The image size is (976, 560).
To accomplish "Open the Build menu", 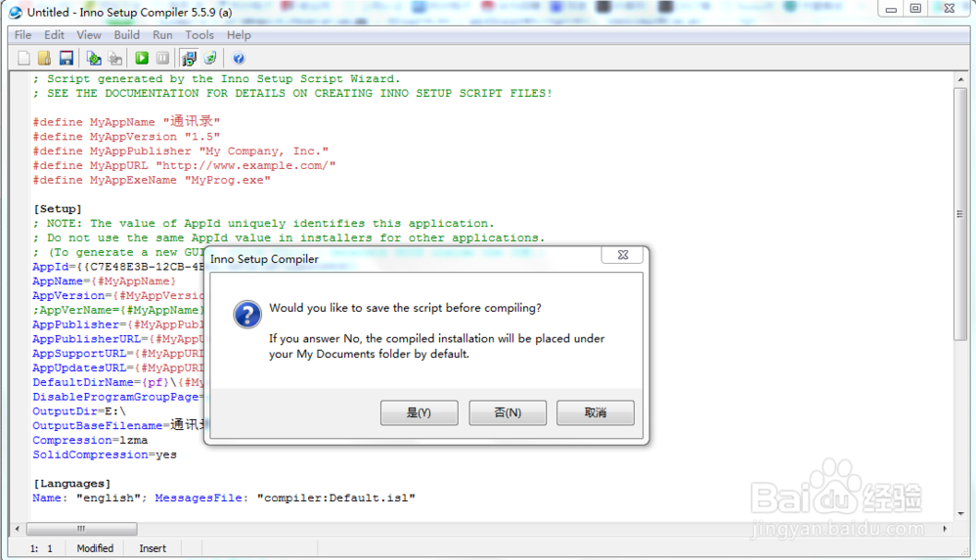I will pyautogui.click(x=127, y=35).
